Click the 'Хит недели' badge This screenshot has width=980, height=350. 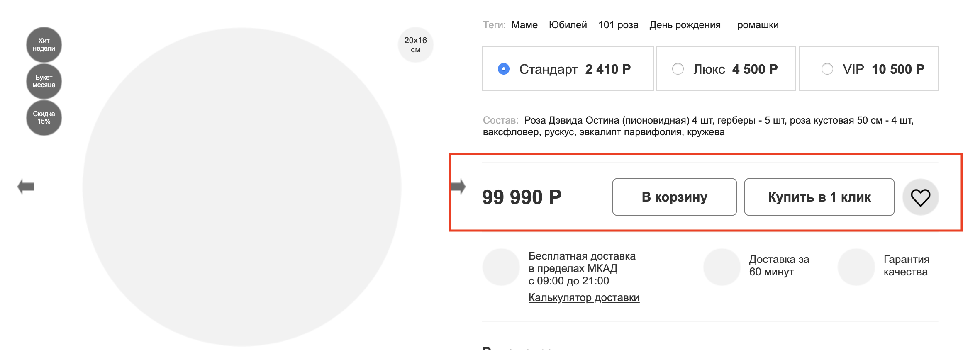click(44, 44)
